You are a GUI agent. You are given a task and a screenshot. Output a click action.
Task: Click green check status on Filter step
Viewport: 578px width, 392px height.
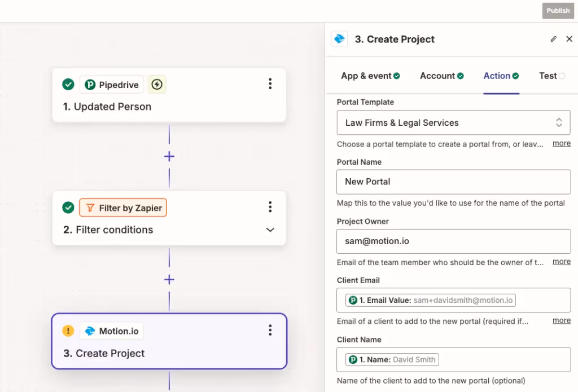pyautogui.click(x=68, y=208)
